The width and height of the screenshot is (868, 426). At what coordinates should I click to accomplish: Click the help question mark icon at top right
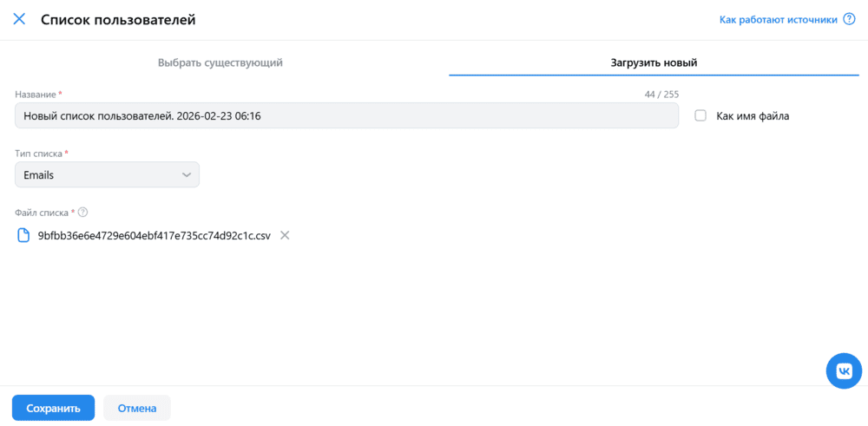(849, 19)
